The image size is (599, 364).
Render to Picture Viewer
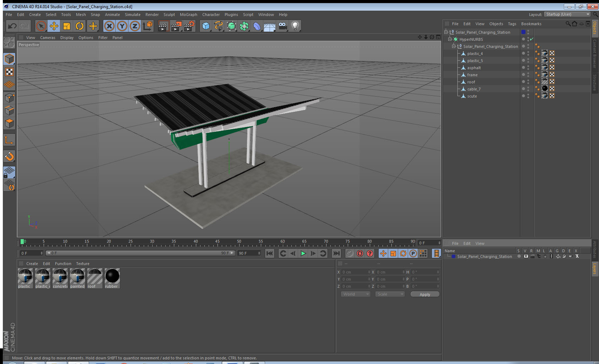176,26
